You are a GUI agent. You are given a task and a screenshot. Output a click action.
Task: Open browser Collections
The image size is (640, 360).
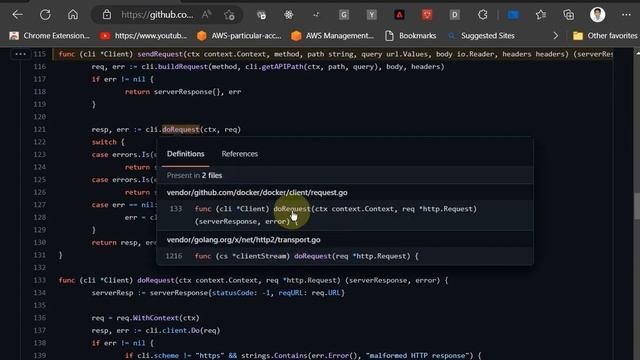pyautogui.click(x=569, y=15)
